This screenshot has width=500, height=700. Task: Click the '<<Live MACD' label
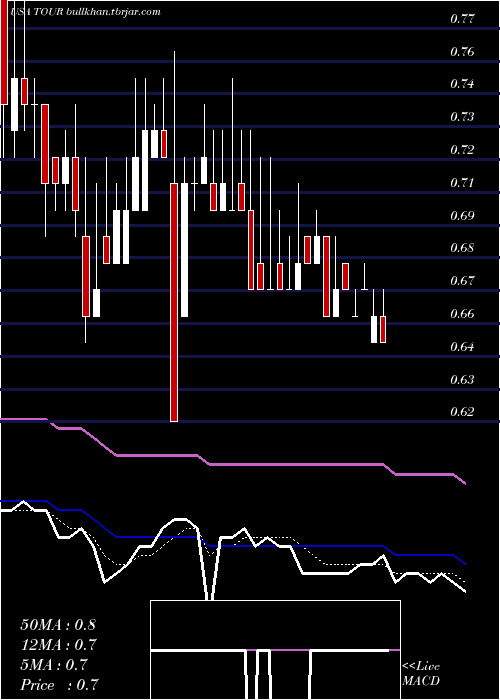click(x=421, y=674)
